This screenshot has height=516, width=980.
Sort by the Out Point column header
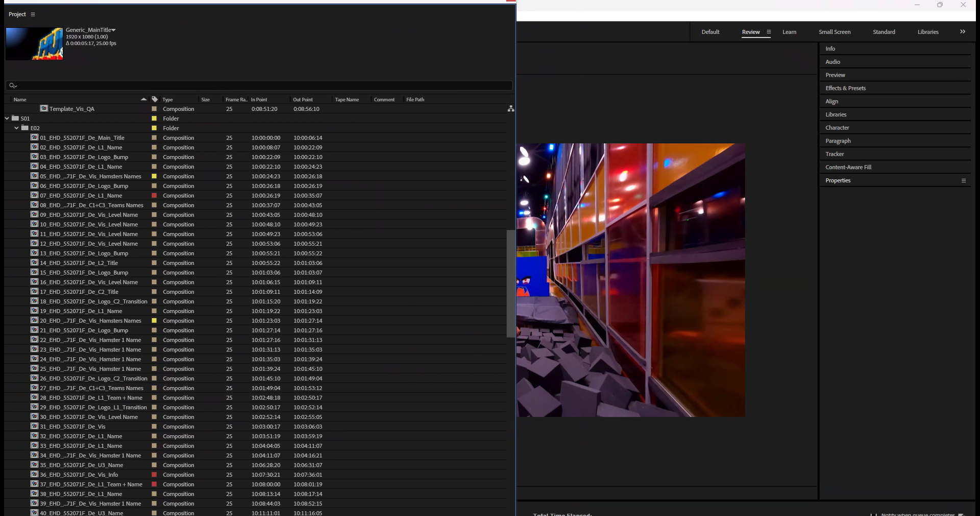coord(303,100)
